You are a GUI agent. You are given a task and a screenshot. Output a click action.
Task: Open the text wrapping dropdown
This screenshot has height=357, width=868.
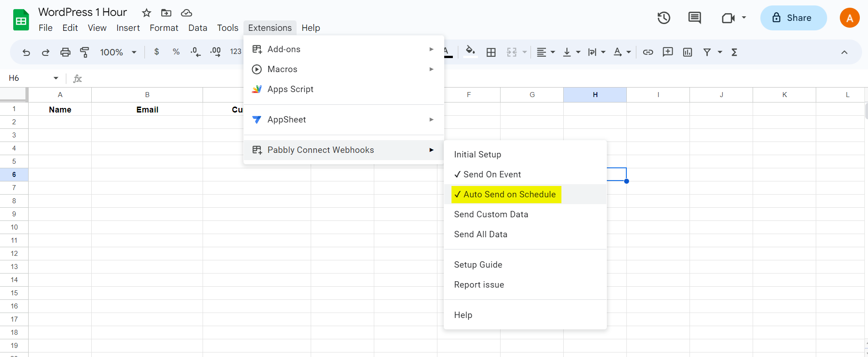pyautogui.click(x=596, y=52)
